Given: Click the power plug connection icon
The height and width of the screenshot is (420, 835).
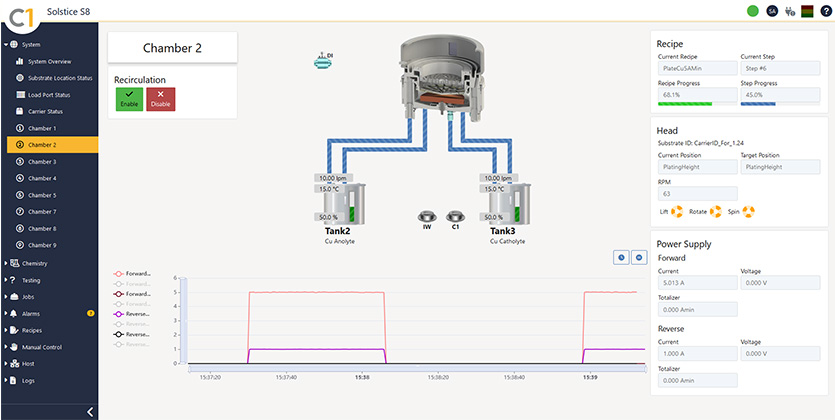Looking at the screenshot, I should tap(790, 11).
